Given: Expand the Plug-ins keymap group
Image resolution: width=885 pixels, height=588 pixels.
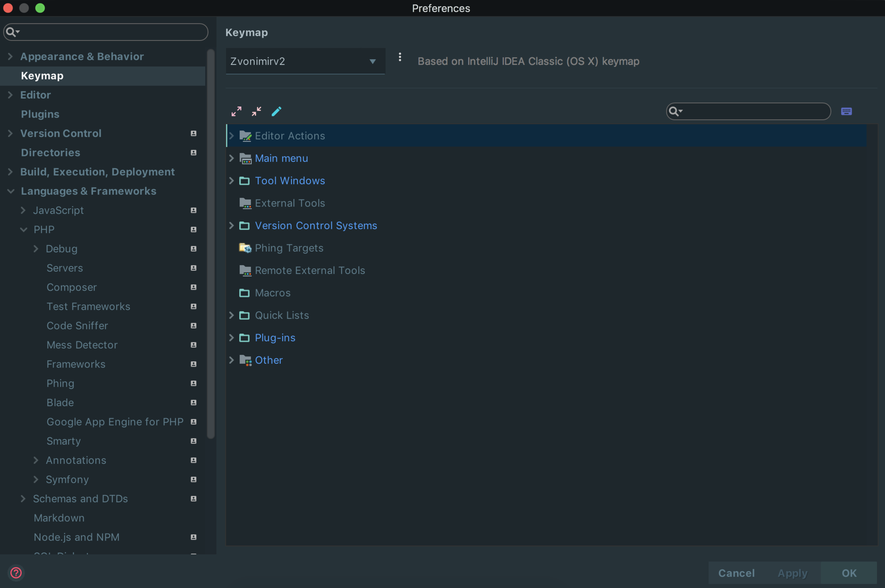Looking at the screenshot, I should (231, 338).
